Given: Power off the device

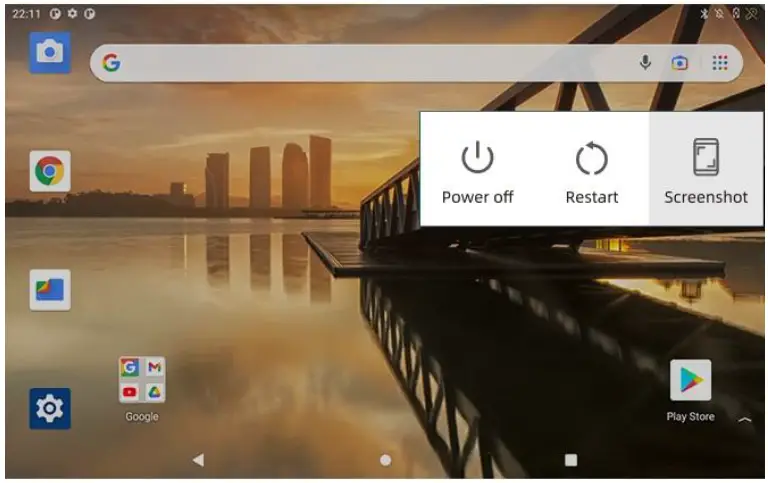Looking at the screenshot, I should point(478,171).
